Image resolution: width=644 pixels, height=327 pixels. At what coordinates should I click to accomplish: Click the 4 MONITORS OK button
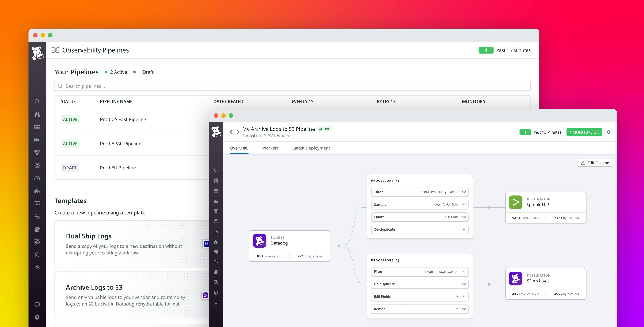point(584,132)
